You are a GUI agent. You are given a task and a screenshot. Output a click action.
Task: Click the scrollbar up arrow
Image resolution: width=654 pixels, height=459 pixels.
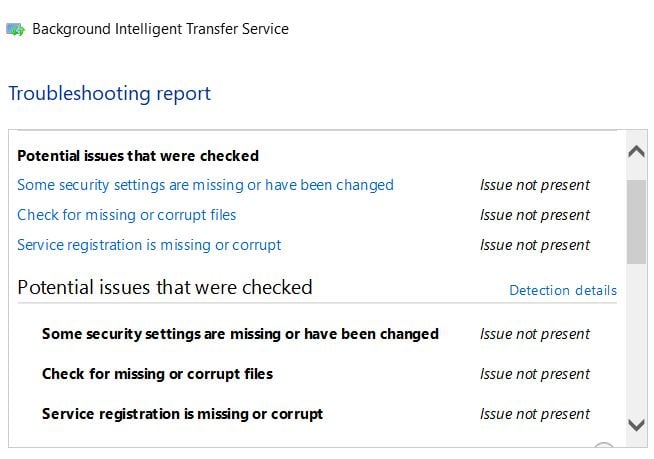[x=636, y=151]
